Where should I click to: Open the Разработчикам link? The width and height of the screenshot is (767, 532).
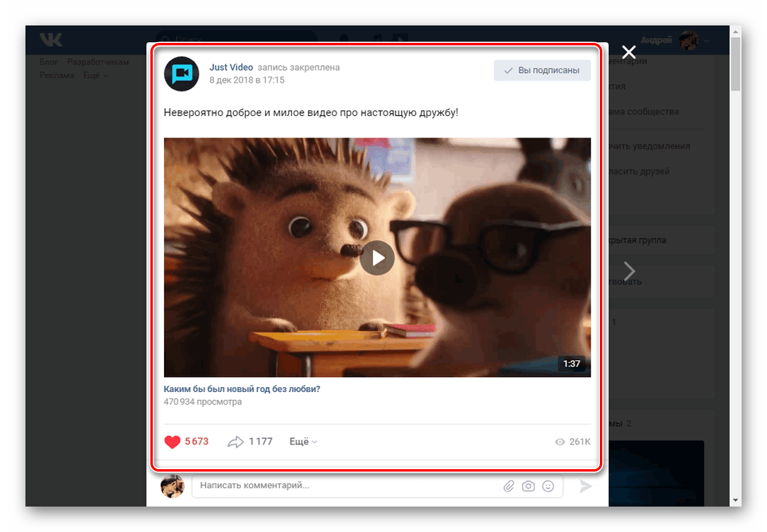[98, 62]
